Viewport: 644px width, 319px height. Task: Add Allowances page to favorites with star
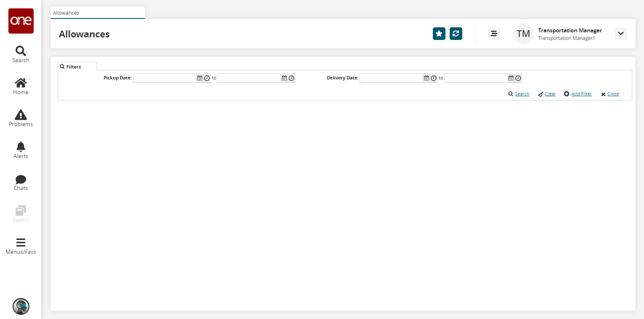[x=439, y=34]
